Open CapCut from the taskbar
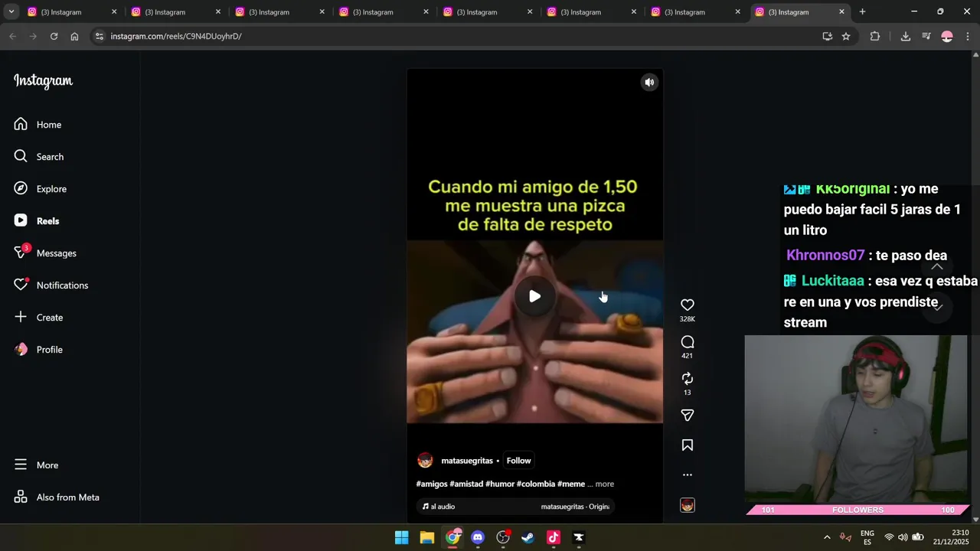This screenshot has width=980, height=551. coord(579,537)
